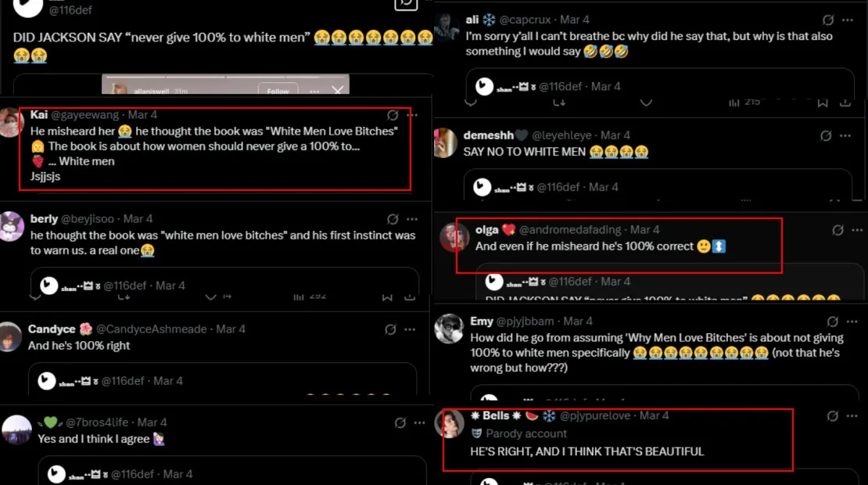Open Emy's profile avatar
Viewport: 868px width, 485px height.
pyautogui.click(x=450, y=329)
